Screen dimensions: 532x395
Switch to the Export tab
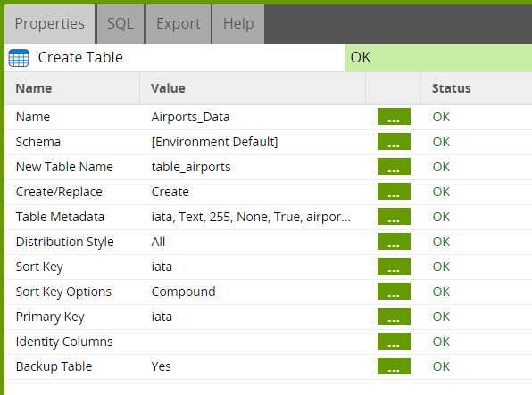tap(179, 24)
